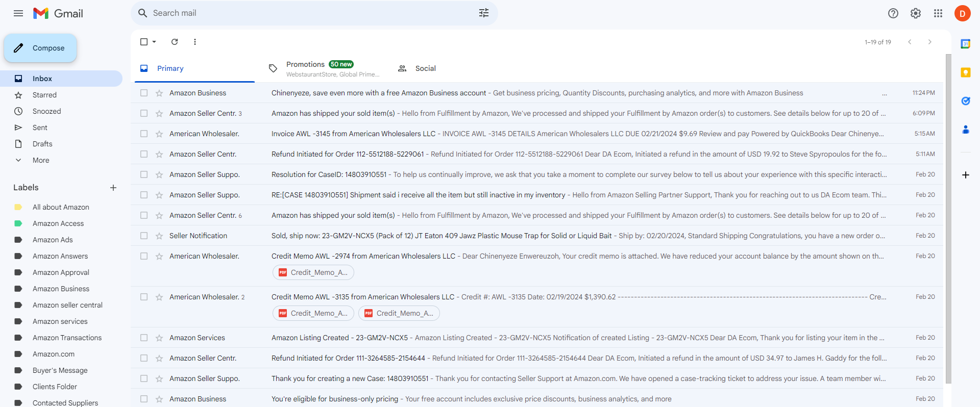Go to newer emails arrow

910,42
